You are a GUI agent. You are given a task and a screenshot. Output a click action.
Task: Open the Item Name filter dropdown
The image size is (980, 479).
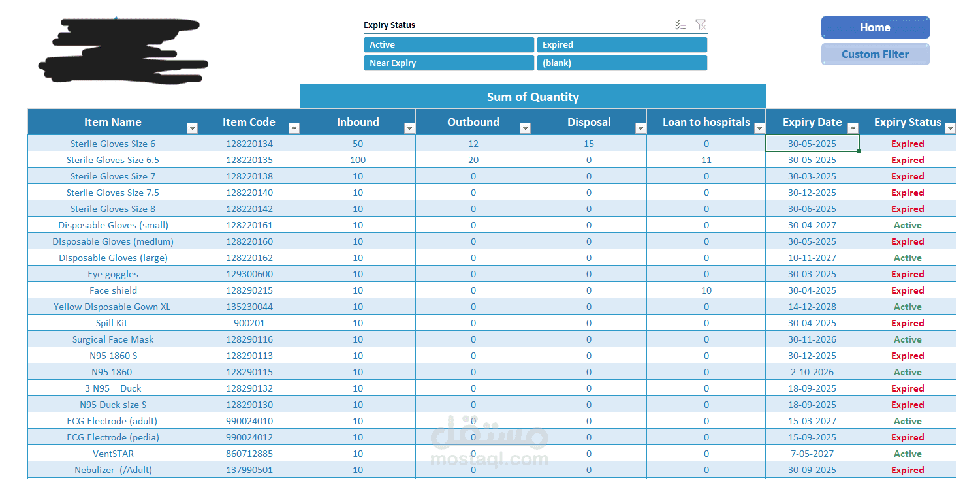[192, 129]
